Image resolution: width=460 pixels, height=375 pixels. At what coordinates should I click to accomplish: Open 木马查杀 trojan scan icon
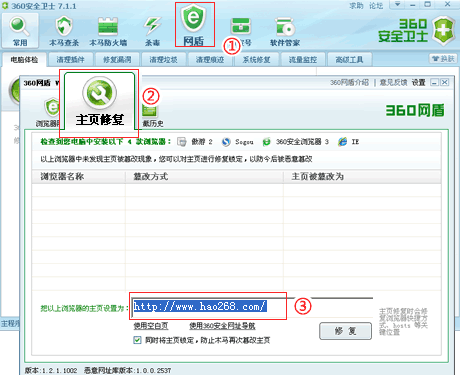pyautogui.click(x=64, y=26)
